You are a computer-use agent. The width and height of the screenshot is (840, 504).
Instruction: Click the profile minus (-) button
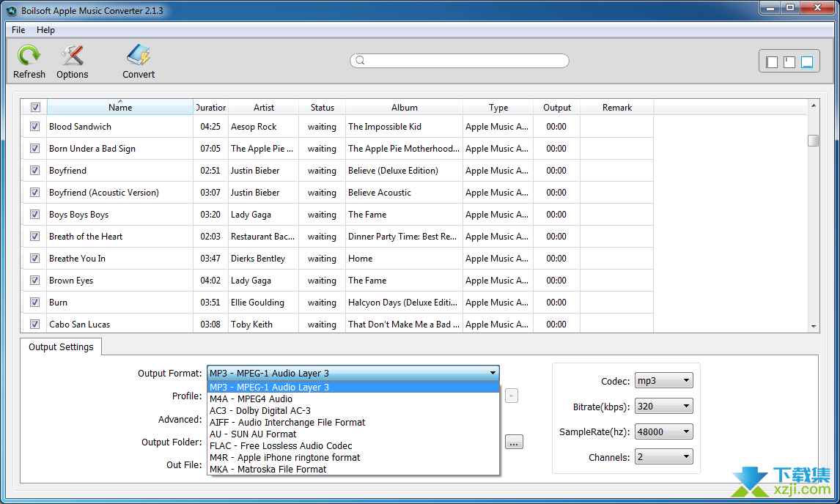pos(512,396)
